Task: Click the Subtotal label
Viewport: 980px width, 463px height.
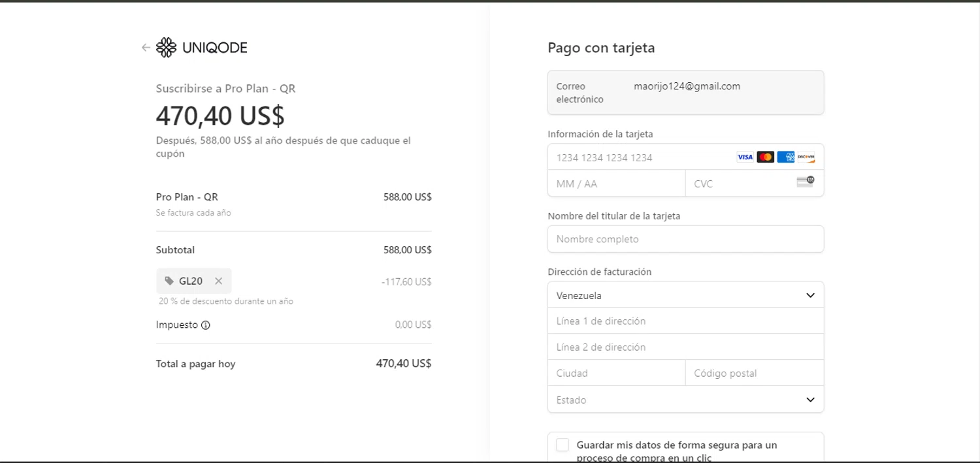Action: coord(175,250)
